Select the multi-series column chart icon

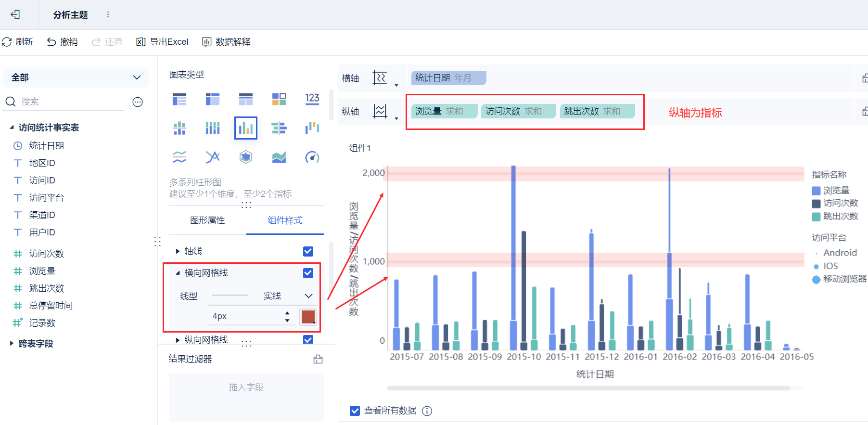pos(246,128)
